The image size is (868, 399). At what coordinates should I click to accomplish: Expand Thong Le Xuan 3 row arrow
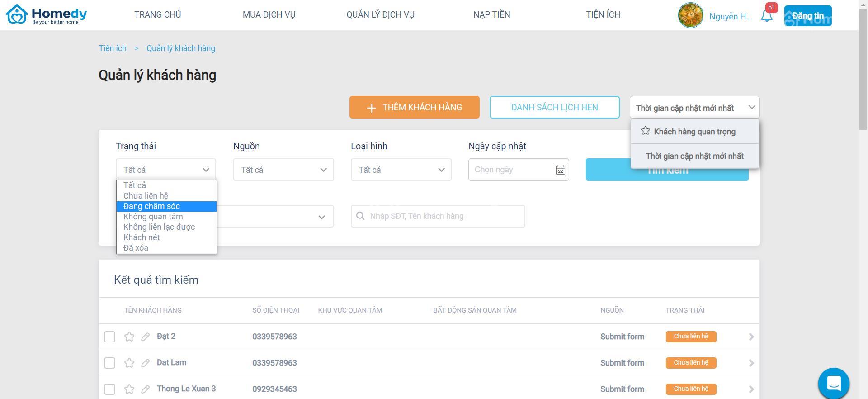pos(751,389)
